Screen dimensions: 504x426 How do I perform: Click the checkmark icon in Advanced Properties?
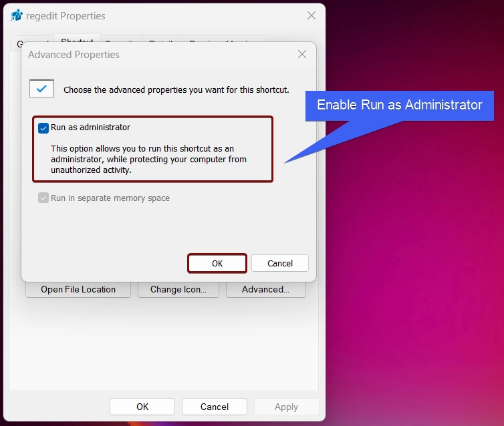tap(42, 88)
